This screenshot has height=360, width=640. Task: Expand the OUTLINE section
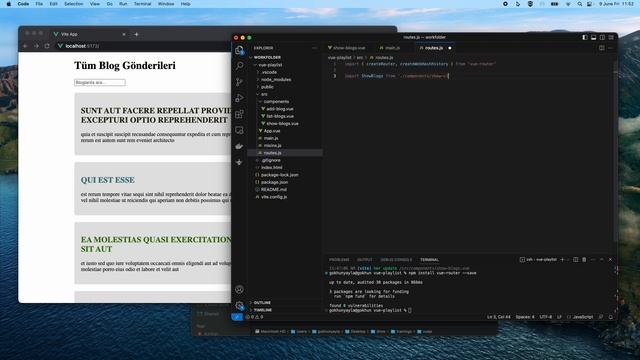tap(285, 302)
